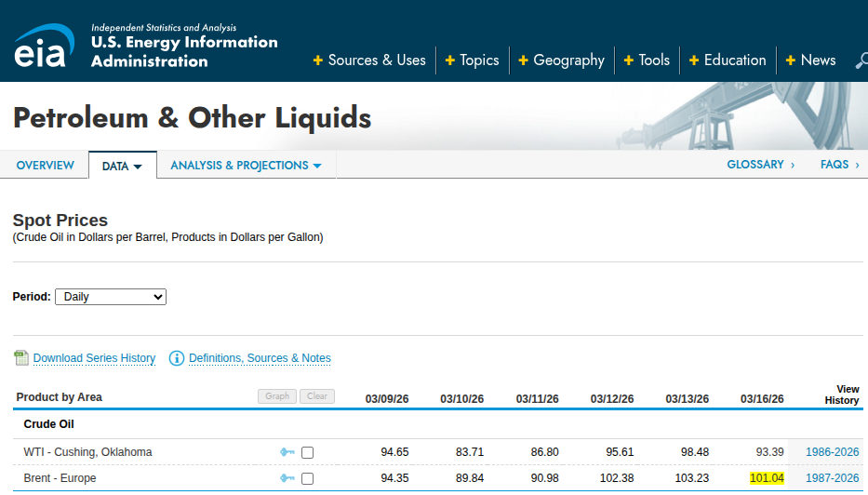
Task: Click the WTI - Cushing, Oklahoma row label
Action: pos(87,452)
